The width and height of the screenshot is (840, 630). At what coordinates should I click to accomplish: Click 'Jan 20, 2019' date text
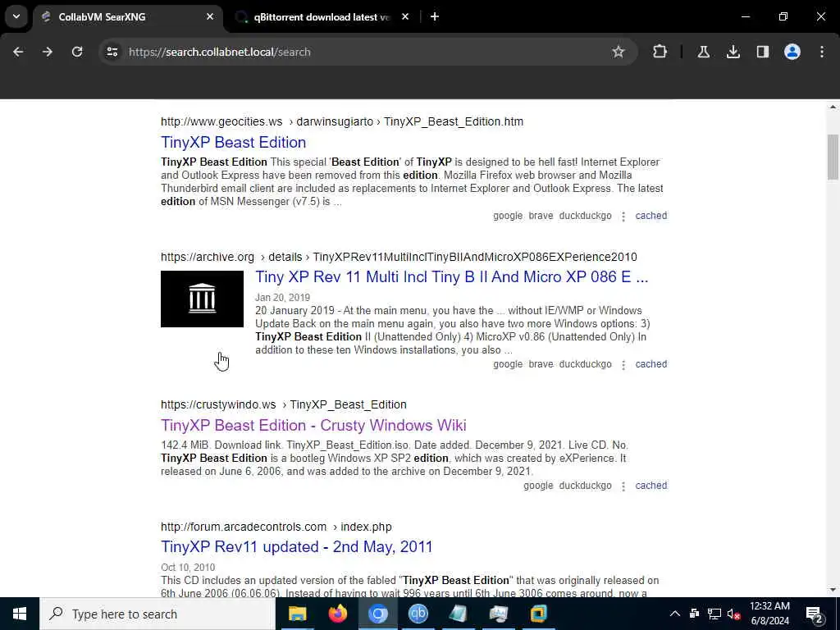(x=282, y=297)
